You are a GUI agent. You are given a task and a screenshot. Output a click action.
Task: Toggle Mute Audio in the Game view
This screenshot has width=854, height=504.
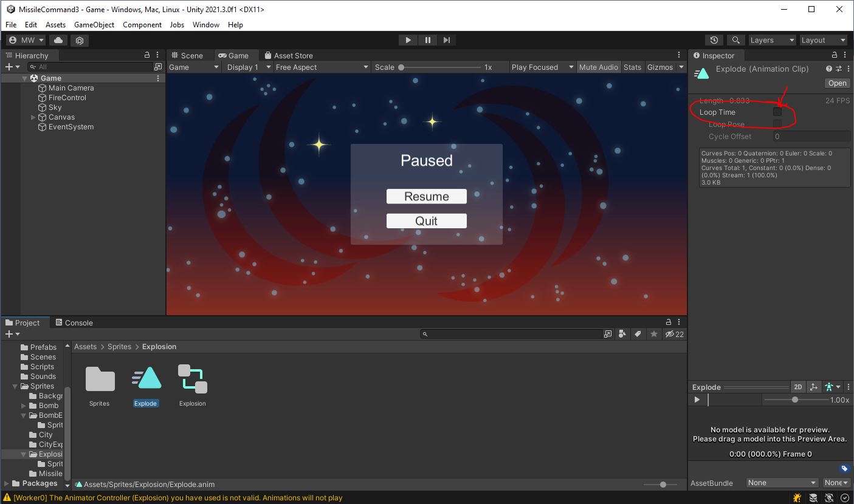coord(599,67)
